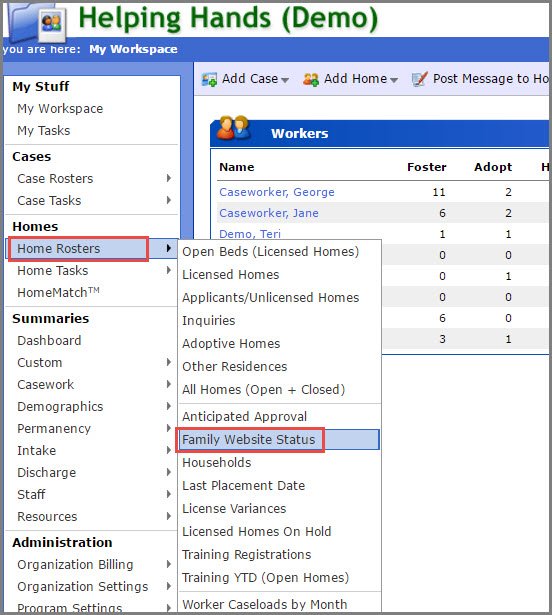Expand the Home Tasks submenu arrow
Screen dimensions: 552x615
[x=169, y=270]
